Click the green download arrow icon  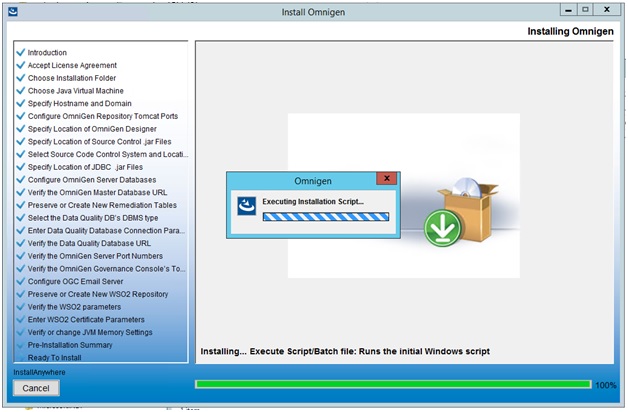pyautogui.click(x=443, y=228)
